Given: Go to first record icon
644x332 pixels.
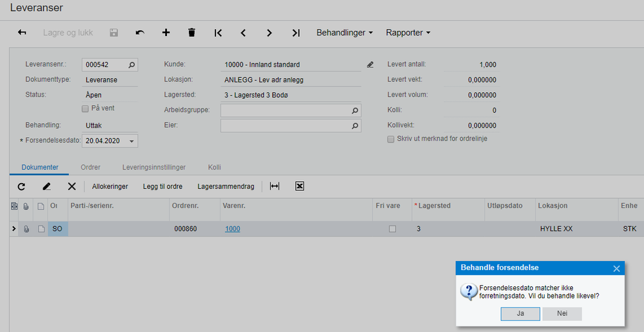Looking at the screenshot, I should (x=218, y=33).
